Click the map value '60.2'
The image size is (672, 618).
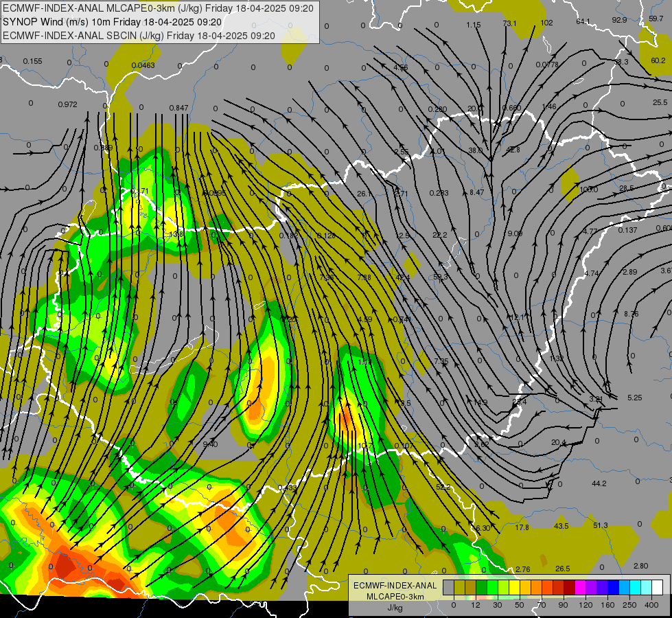click(x=658, y=60)
